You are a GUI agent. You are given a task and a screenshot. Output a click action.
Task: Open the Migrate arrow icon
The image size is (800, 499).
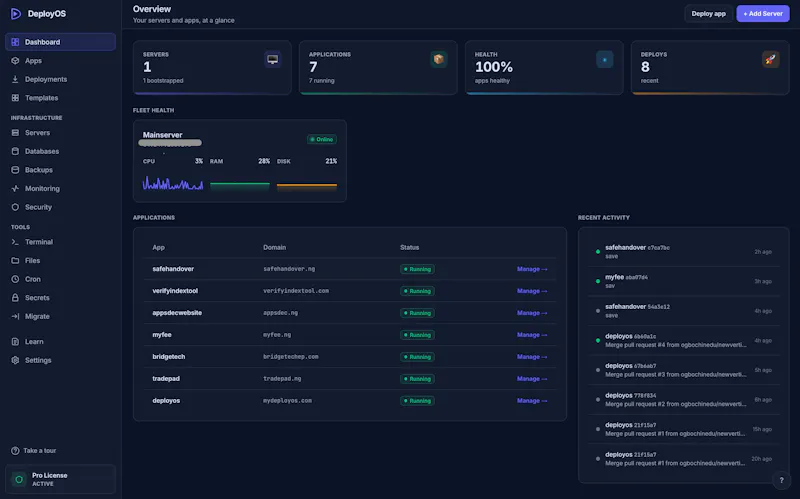point(15,316)
